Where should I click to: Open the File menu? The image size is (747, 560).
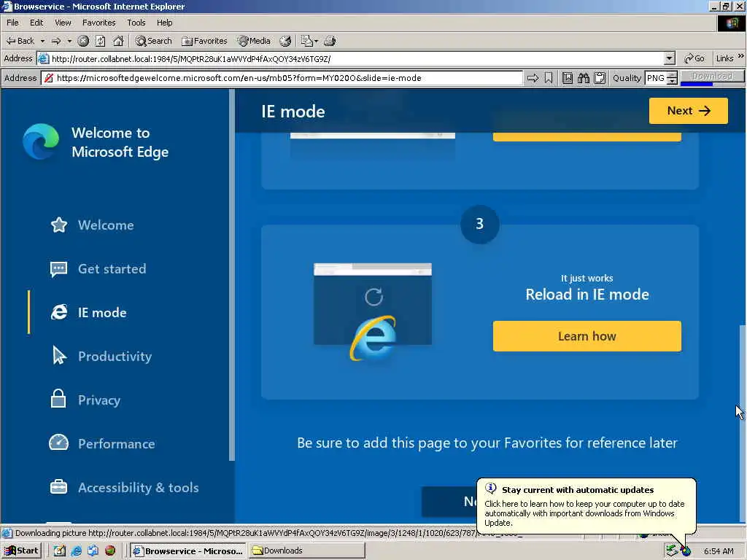pyautogui.click(x=12, y=23)
